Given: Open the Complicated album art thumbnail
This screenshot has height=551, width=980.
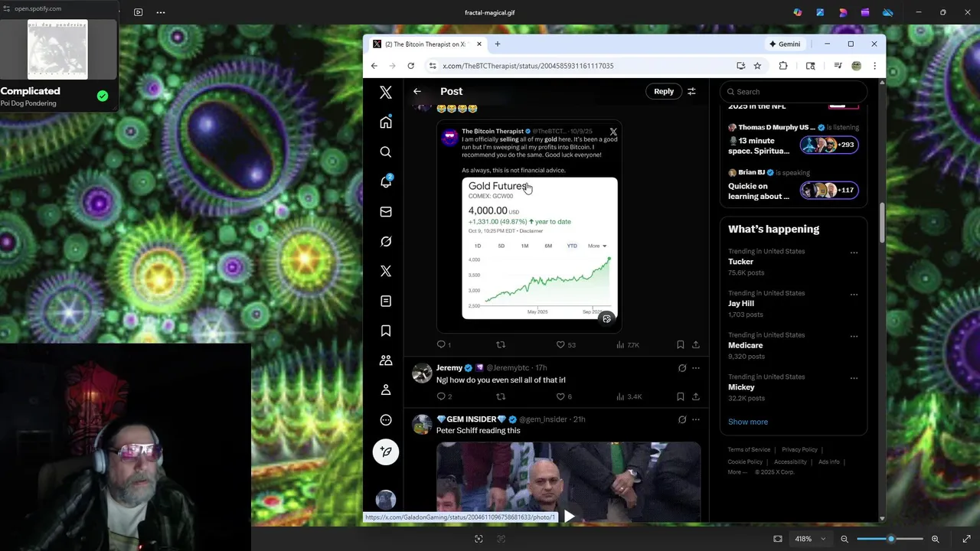Looking at the screenshot, I should pyautogui.click(x=57, y=51).
